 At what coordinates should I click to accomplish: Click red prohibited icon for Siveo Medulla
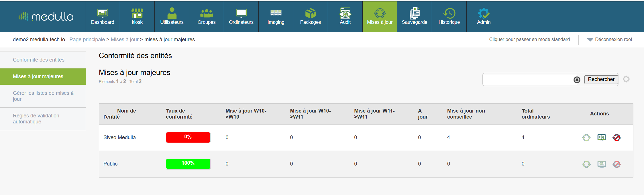pyautogui.click(x=616, y=138)
